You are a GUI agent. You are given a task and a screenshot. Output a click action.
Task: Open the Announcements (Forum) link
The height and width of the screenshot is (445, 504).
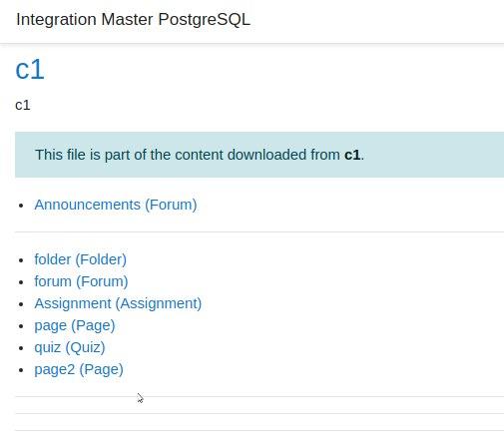click(x=116, y=205)
